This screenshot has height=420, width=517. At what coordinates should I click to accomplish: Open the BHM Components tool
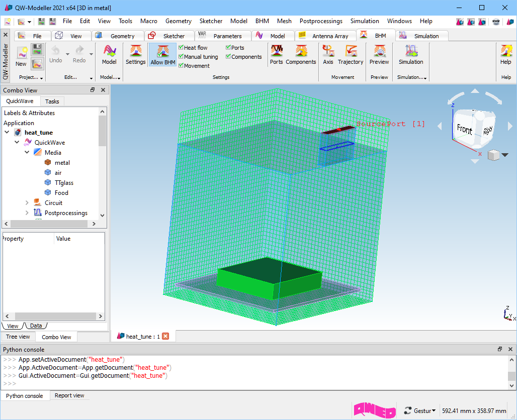301,55
